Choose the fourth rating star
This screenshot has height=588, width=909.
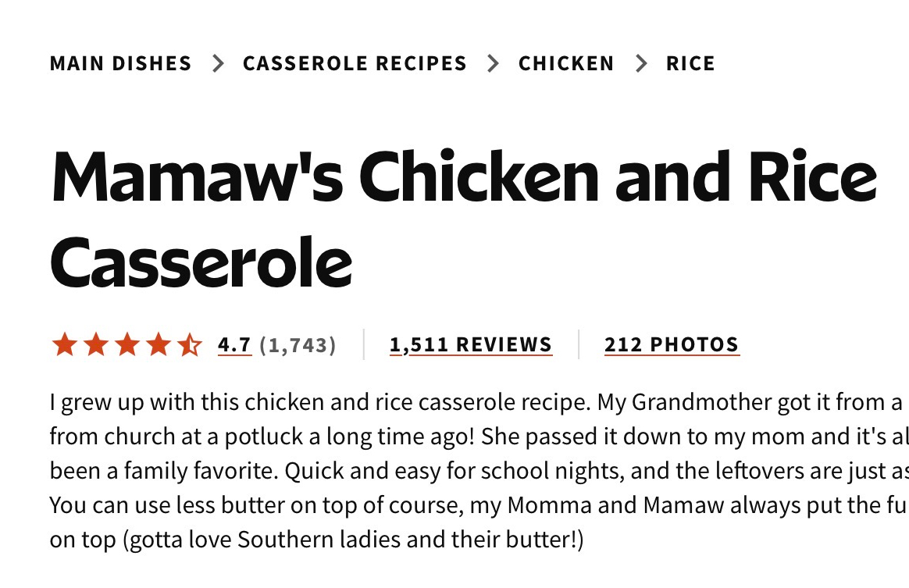(158, 344)
